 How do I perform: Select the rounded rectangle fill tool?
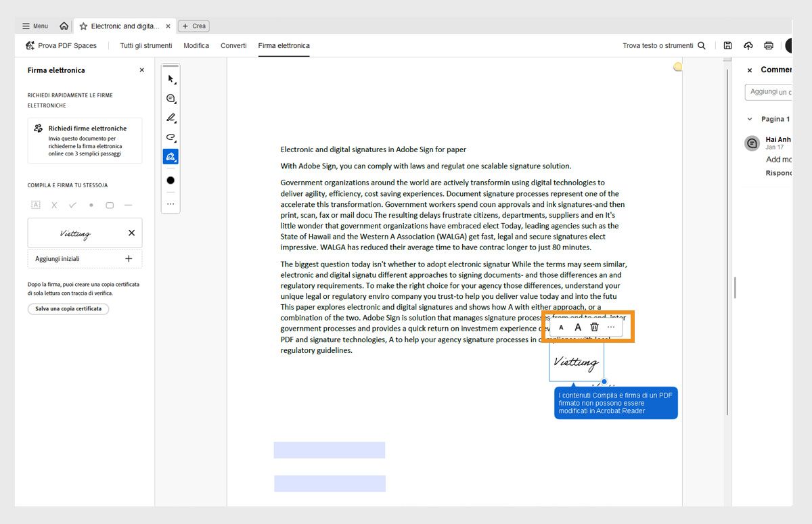[x=110, y=205]
